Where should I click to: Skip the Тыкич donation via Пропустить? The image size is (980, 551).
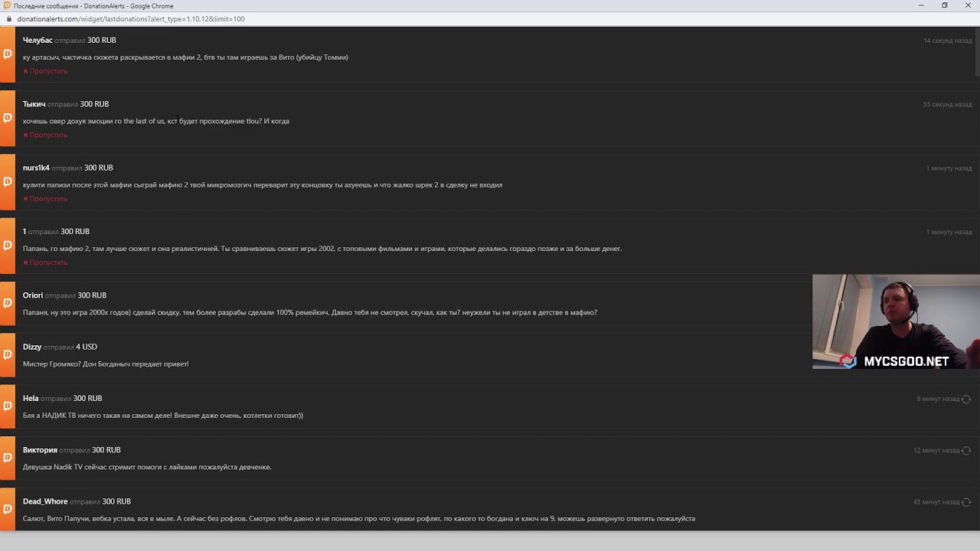point(45,135)
